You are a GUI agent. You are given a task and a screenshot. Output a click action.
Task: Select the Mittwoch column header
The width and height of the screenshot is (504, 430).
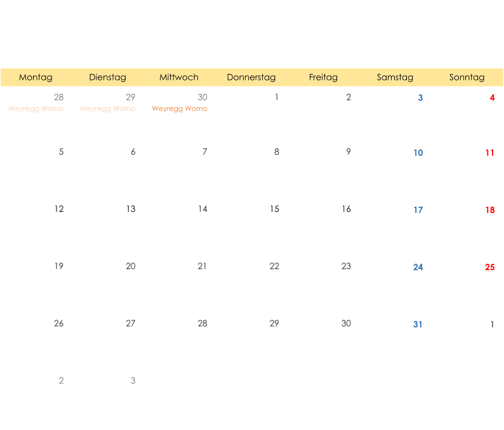coord(179,77)
